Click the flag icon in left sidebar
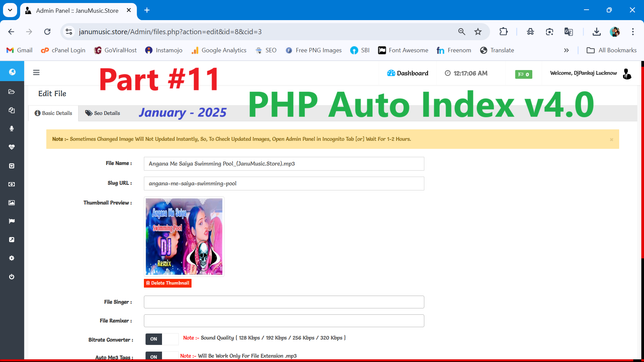 [12, 221]
